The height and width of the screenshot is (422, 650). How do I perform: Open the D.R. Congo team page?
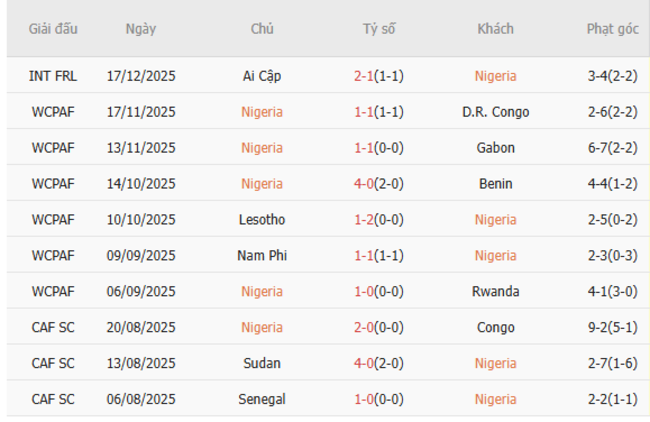(495, 112)
